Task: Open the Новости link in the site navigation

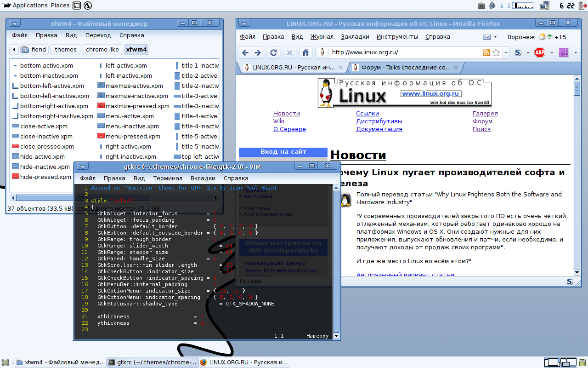Action: 286,114
